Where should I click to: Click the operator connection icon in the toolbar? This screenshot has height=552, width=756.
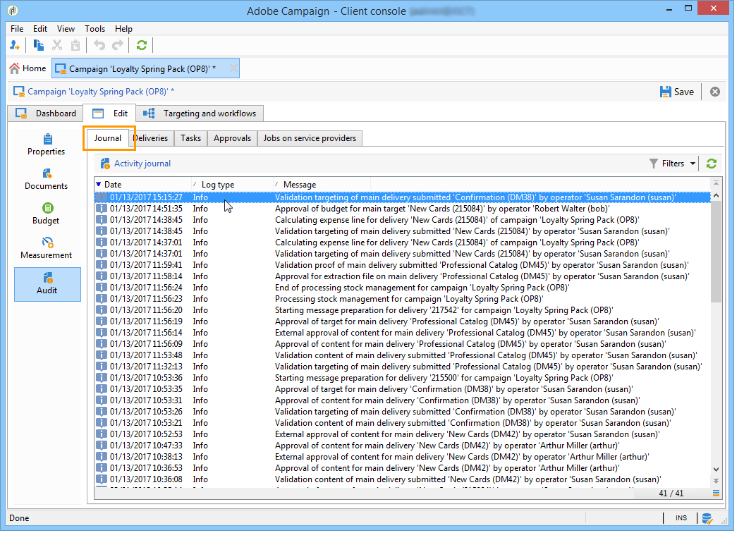coord(15,45)
